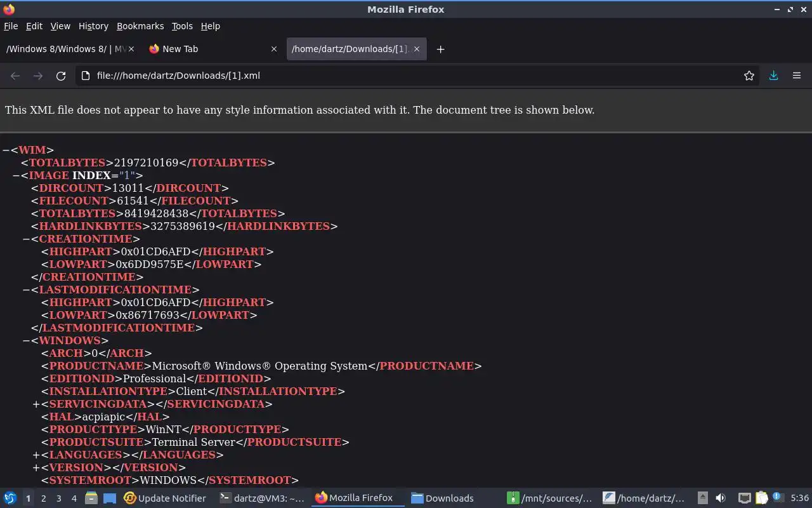Open the File menu
Viewport: 812px width, 508px height.
[11, 26]
